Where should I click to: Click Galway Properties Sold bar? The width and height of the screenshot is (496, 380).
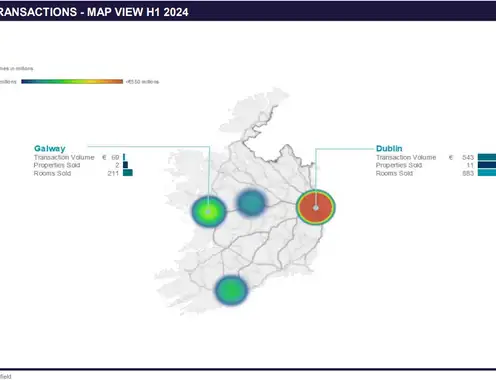(x=125, y=165)
